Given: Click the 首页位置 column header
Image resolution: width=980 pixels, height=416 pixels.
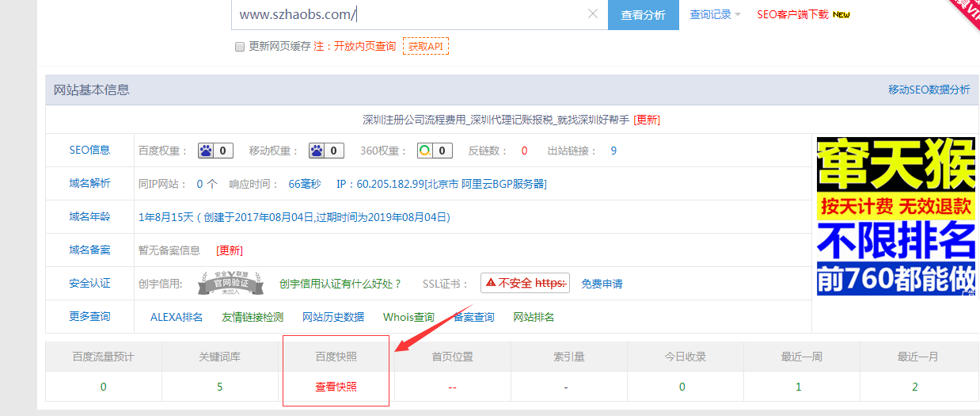Looking at the screenshot, I should 452,357.
